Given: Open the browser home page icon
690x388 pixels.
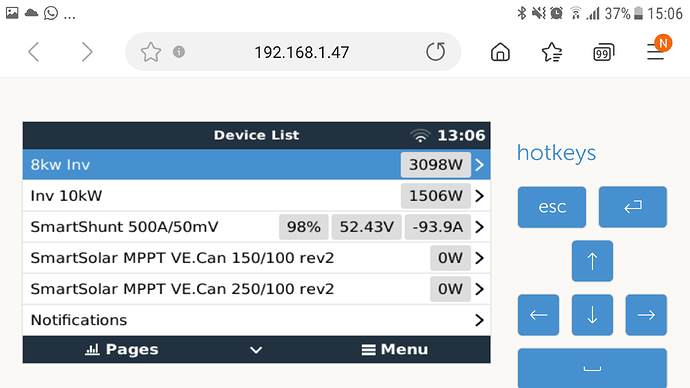Looking at the screenshot, I should [x=500, y=52].
